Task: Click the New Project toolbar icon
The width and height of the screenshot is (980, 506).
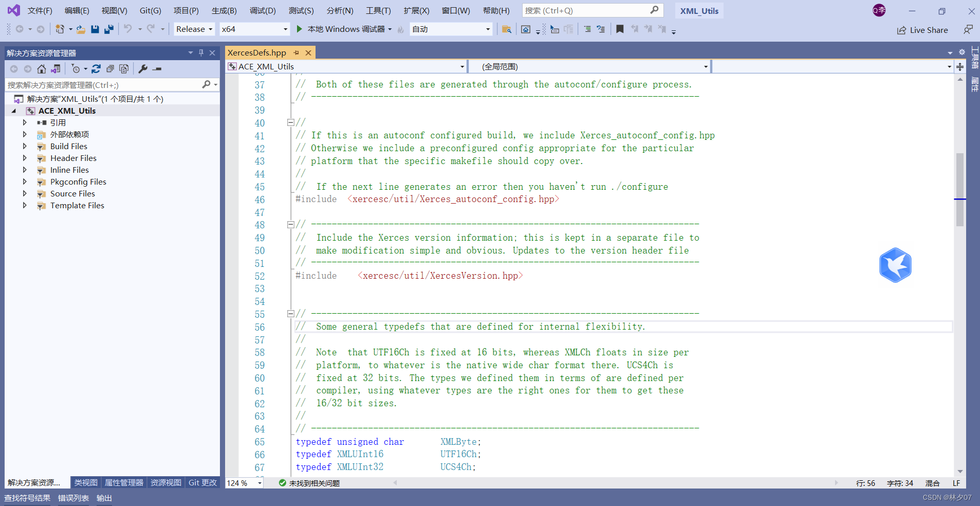Action: pos(60,29)
